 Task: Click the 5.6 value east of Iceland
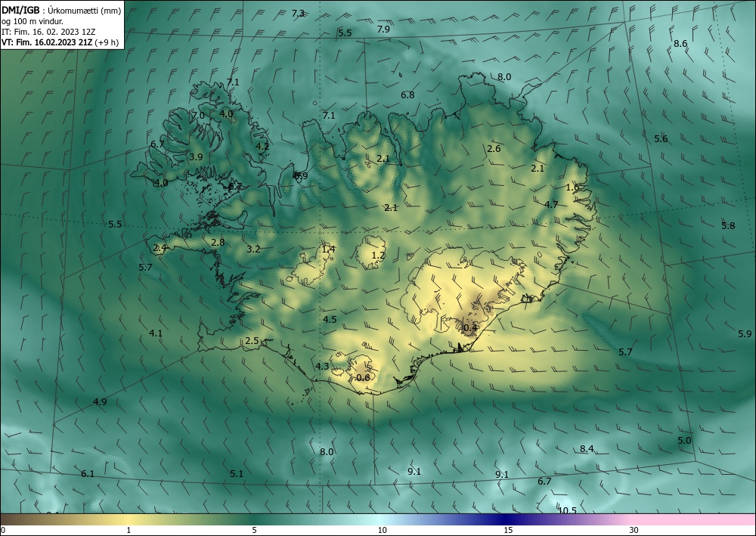pos(661,139)
